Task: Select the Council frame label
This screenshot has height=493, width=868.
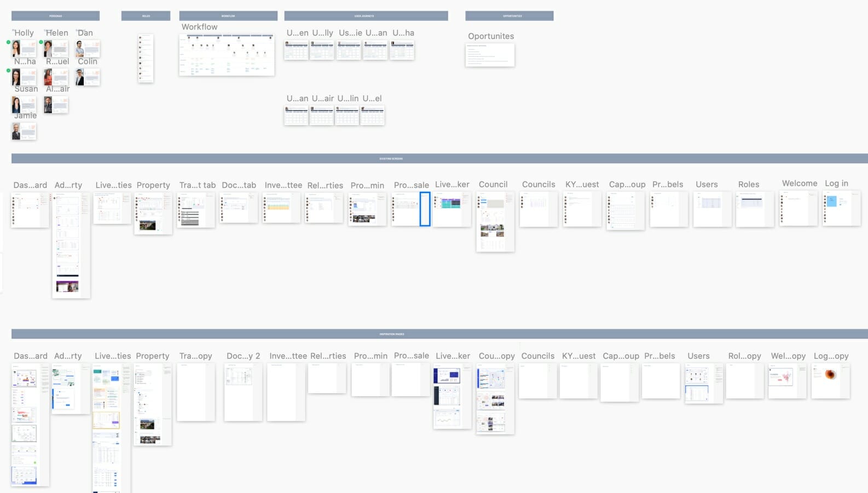Action: click(493, 185)
